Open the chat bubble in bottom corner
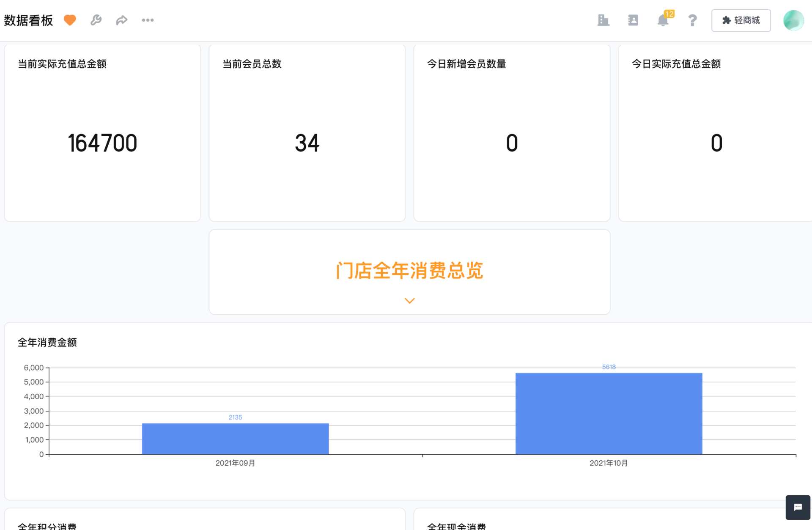Screen dimensions: 812x530 click(x=798, y=507)
